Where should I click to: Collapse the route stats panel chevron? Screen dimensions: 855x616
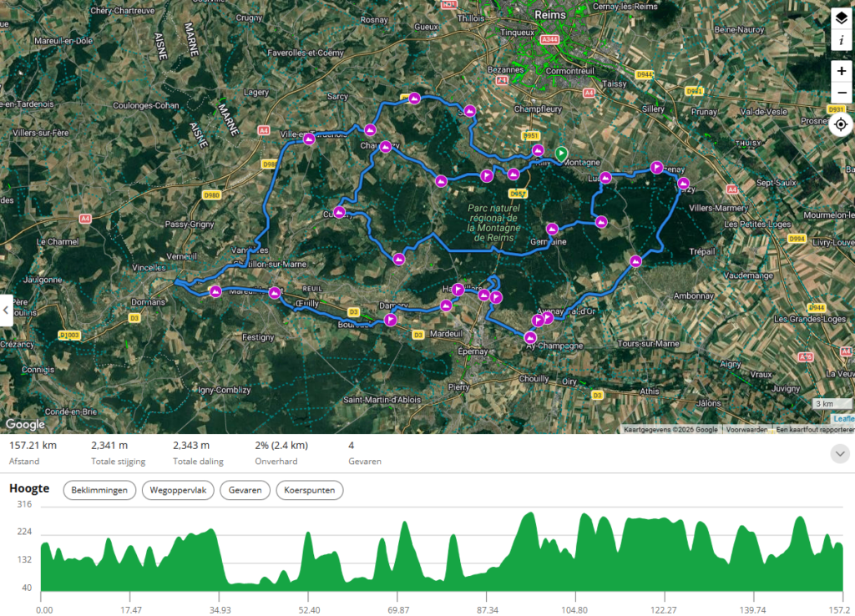pyautogui.click(x=840, y=453)
